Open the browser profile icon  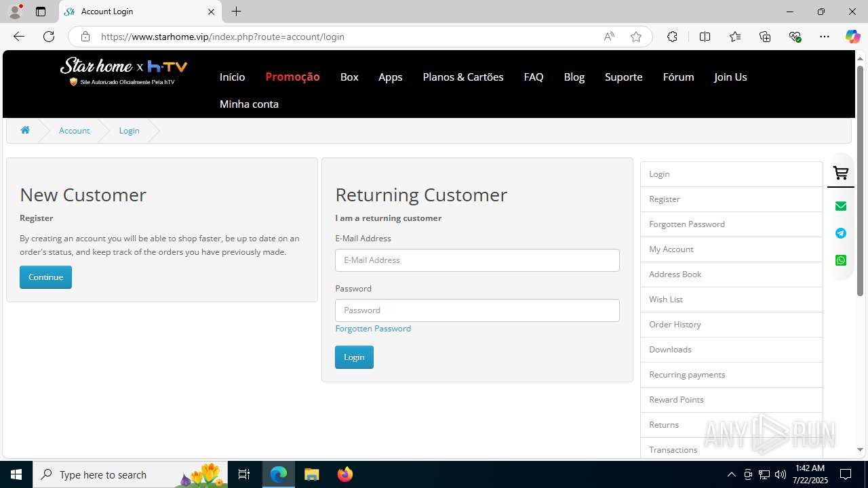pyautogui.click(x=15, y=12)
